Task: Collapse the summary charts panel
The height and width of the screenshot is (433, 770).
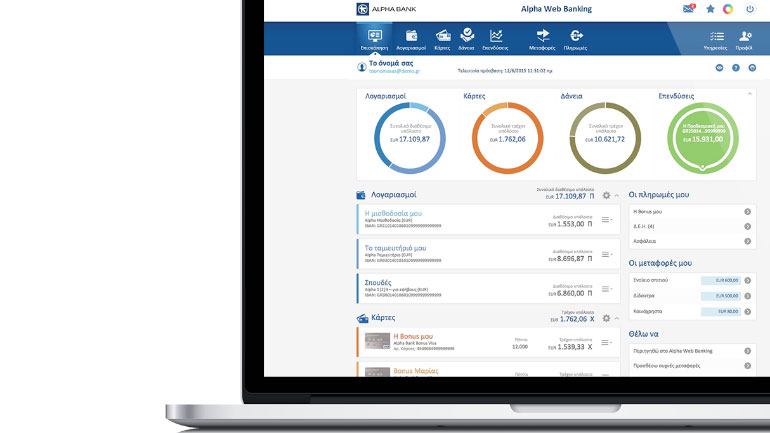Action: pyautogui.click(x=750, y=94)
